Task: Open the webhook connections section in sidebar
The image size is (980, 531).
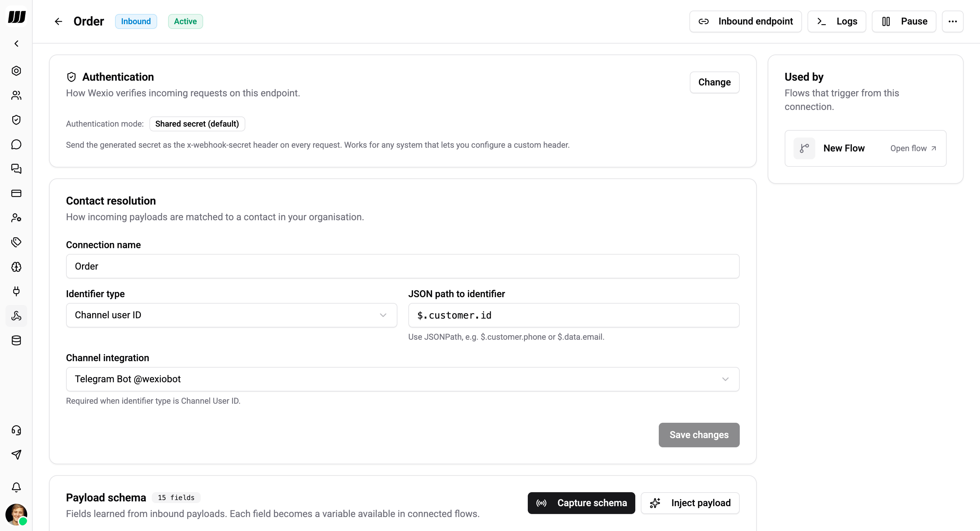Action: click(x=16, y=316)
